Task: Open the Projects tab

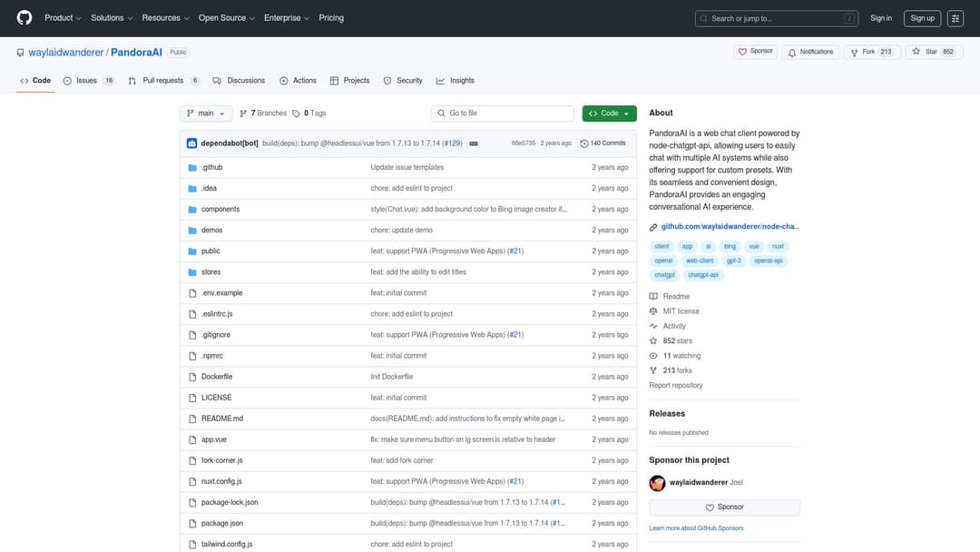Action: (349, 81)
